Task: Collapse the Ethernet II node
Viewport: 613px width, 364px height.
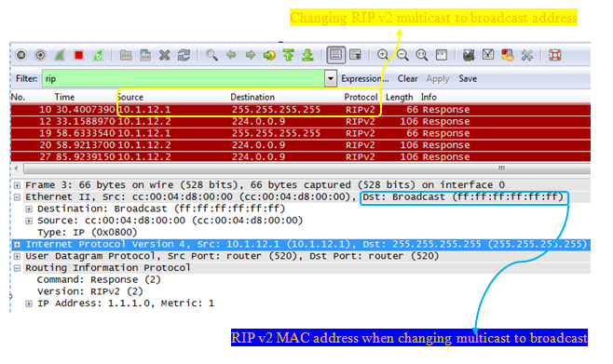Action: point(17,197)
